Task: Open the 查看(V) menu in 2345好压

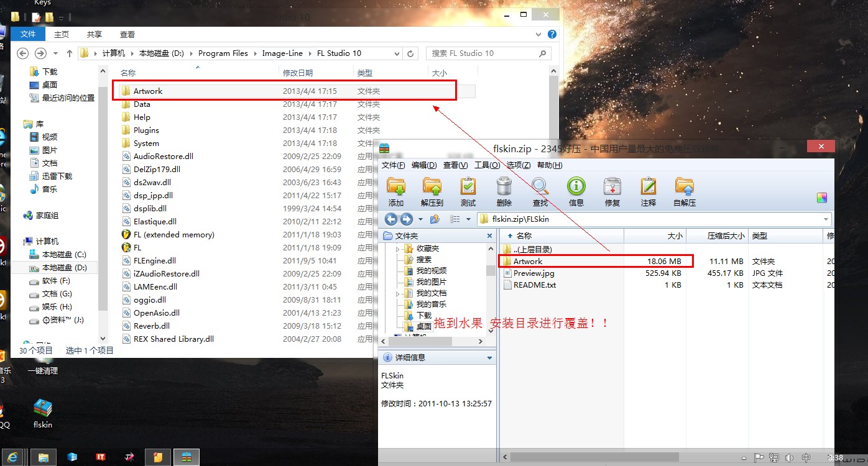Action: (455, 165)
